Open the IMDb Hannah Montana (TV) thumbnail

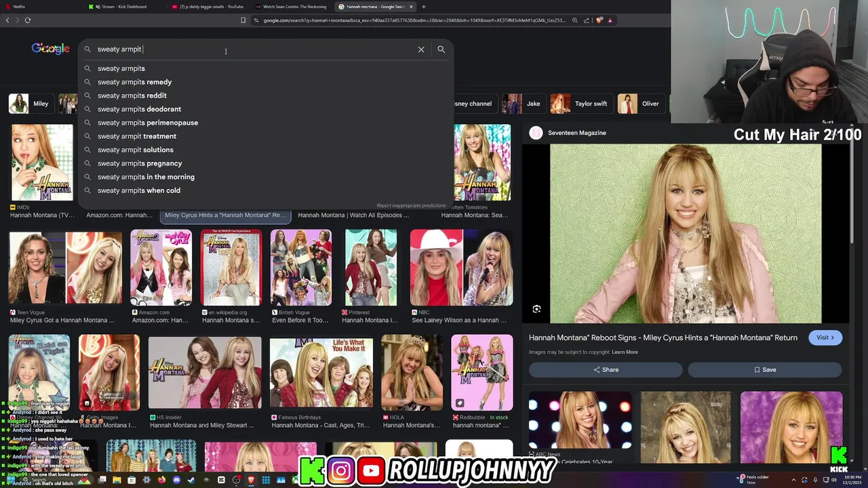coord(42,163)
